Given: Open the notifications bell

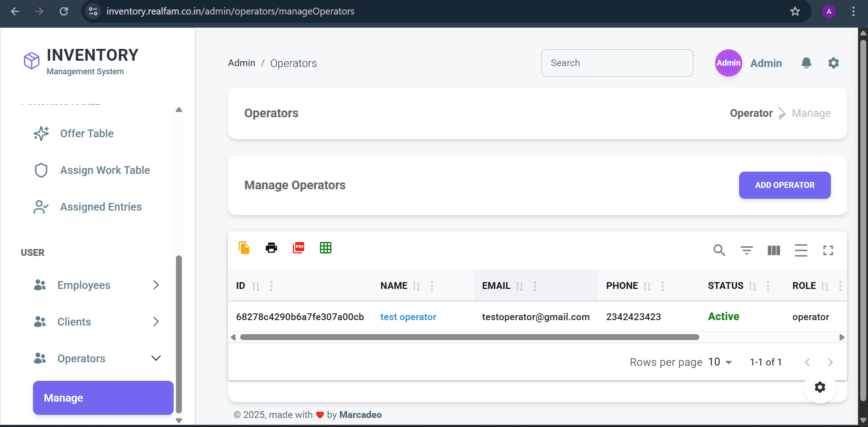Looking at the screenshot, I should point(806,63).
